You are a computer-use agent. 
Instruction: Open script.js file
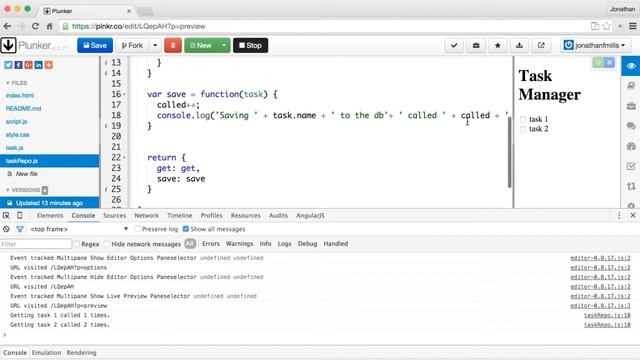[x=16, y=122]
